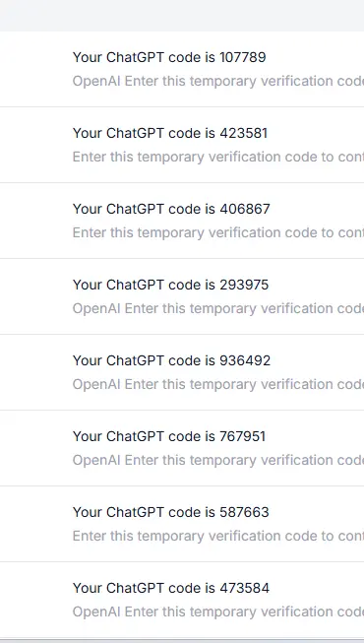
Task: Open the message with ChatGPT code 936492
Action: [182, 372]
